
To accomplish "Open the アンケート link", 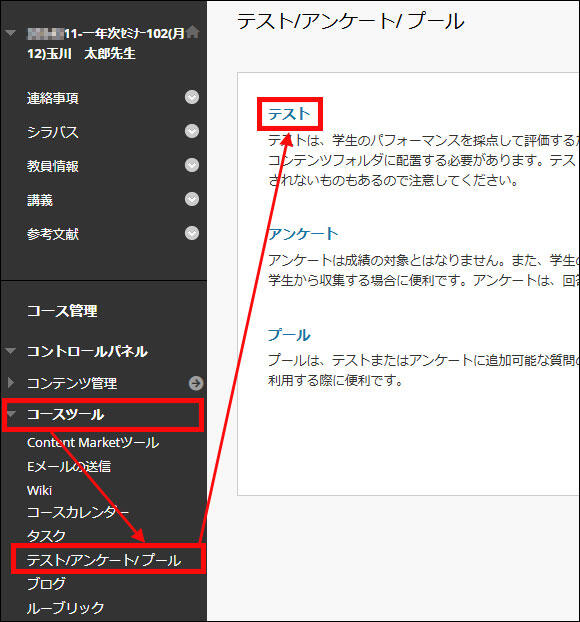I will tap(303, 233).
